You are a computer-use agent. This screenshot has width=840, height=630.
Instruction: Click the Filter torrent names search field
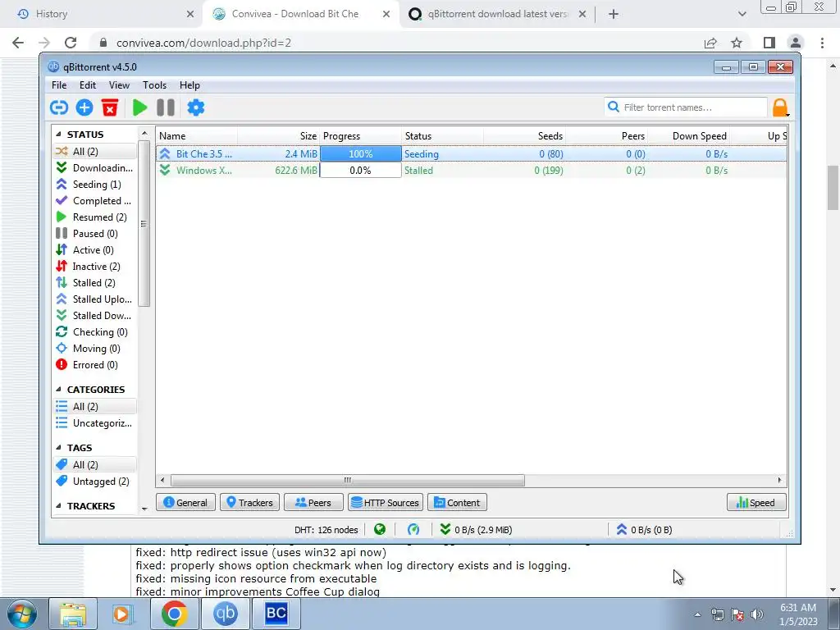(x=686, y=107)
